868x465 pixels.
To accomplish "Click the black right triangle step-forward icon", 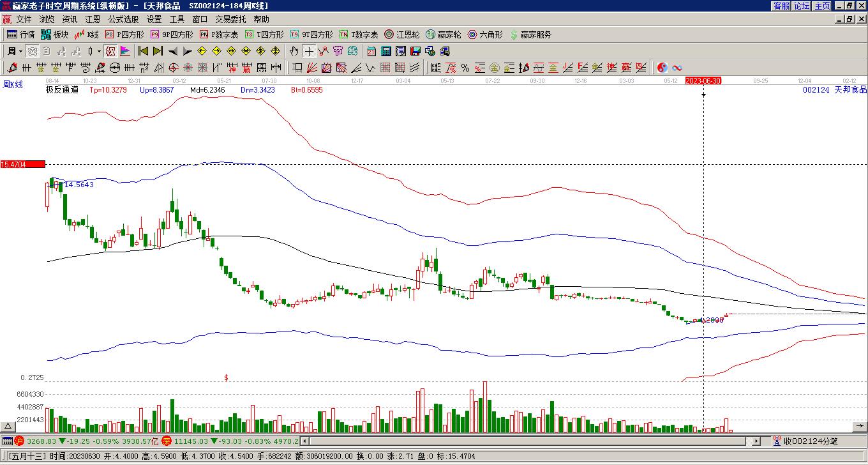I will pos(187,51).
